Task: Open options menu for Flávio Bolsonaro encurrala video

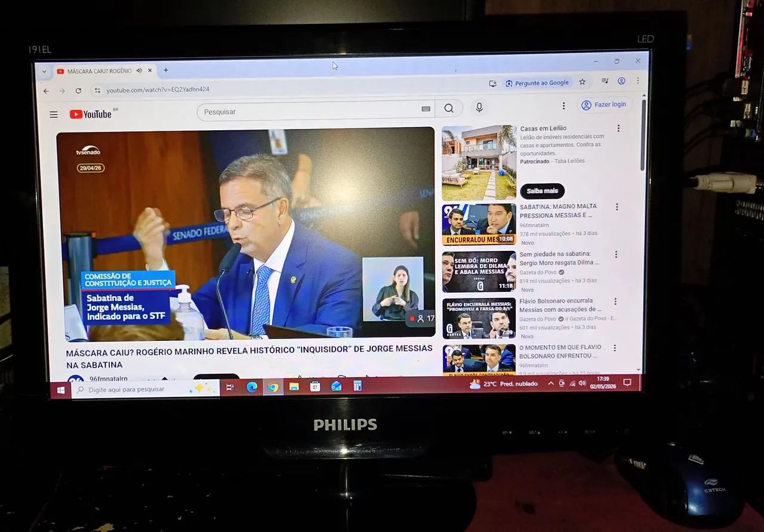Action: [615, 302]
